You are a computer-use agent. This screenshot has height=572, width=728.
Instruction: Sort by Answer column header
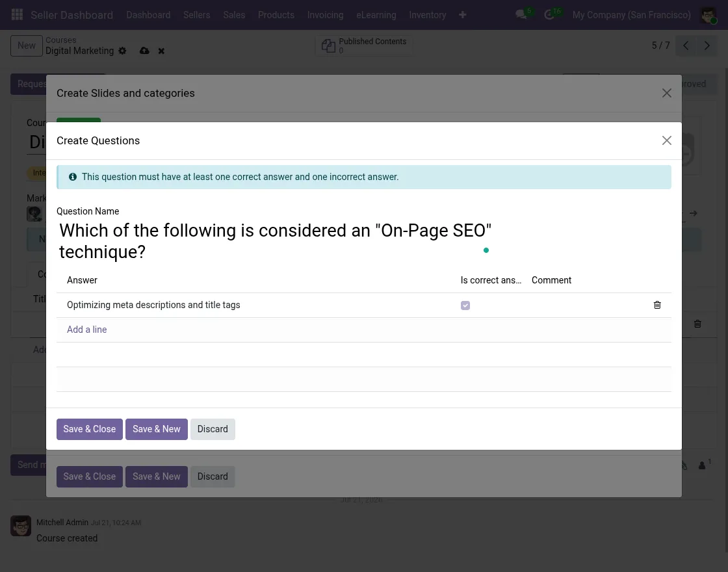(82, 280)
